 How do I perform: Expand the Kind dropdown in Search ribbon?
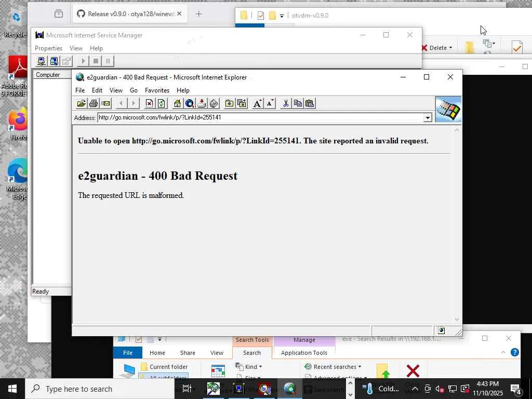click(249, 367)
